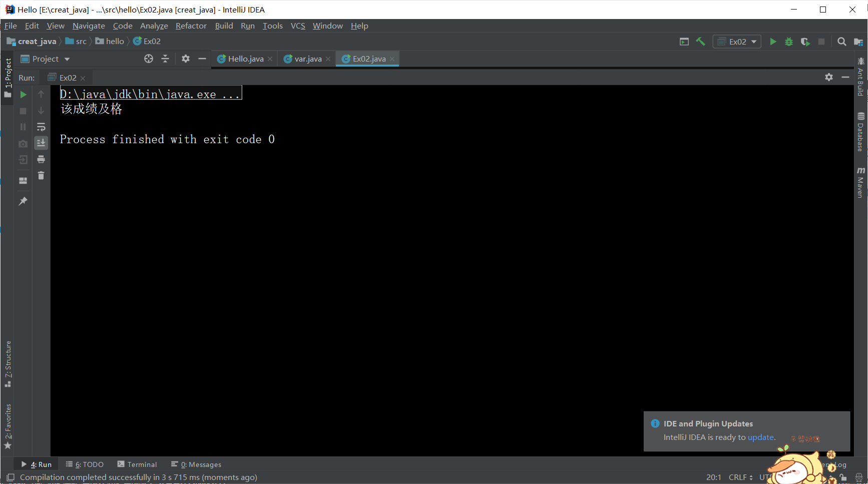868x484 pixels.
Task: Open the Ant Build side panel
Action: click(860, 77)
